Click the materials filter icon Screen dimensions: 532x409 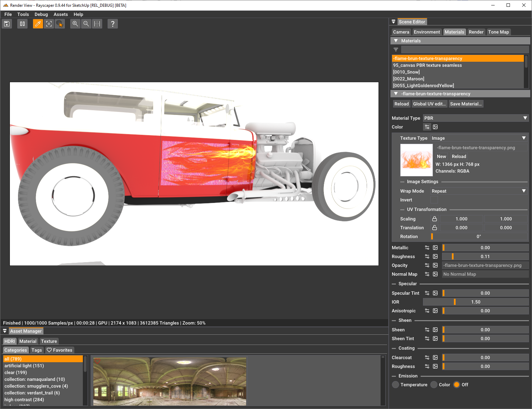[396, 50]
